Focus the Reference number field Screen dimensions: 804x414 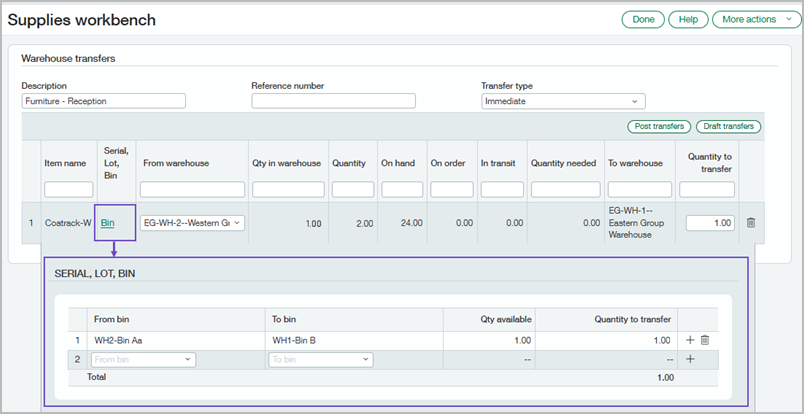tap(333, 101)
